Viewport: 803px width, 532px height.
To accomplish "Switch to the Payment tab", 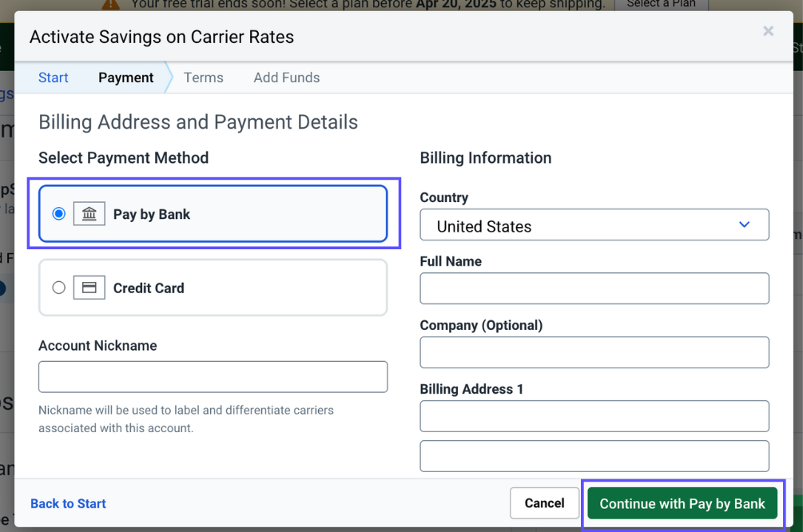I will point(125,77).
